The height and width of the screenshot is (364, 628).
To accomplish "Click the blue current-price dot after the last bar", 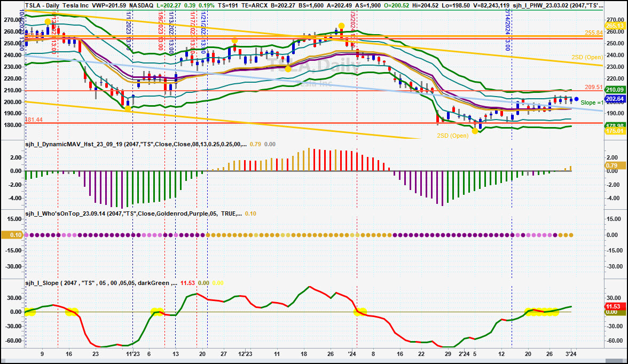I will click(576, 99).
